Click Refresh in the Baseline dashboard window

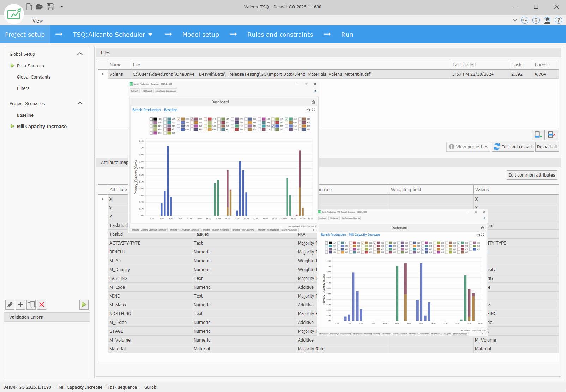coord(134,91)
